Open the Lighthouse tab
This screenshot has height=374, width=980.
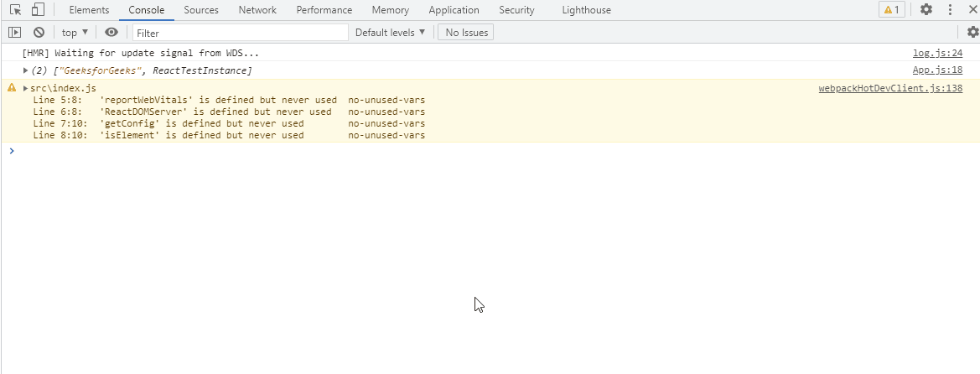[x=588, y=10]
